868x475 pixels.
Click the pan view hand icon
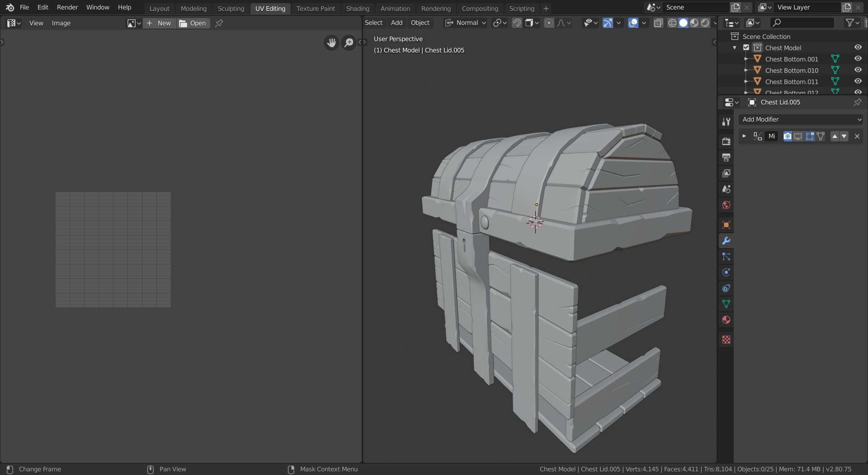click(x=331, y=43)
